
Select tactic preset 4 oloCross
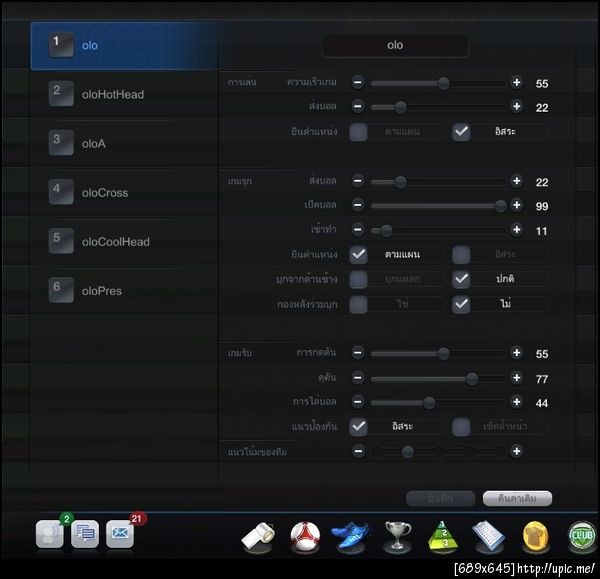point(124,192)
